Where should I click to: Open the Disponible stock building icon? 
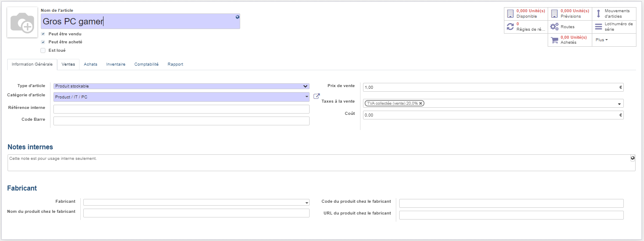coord(510,13)
